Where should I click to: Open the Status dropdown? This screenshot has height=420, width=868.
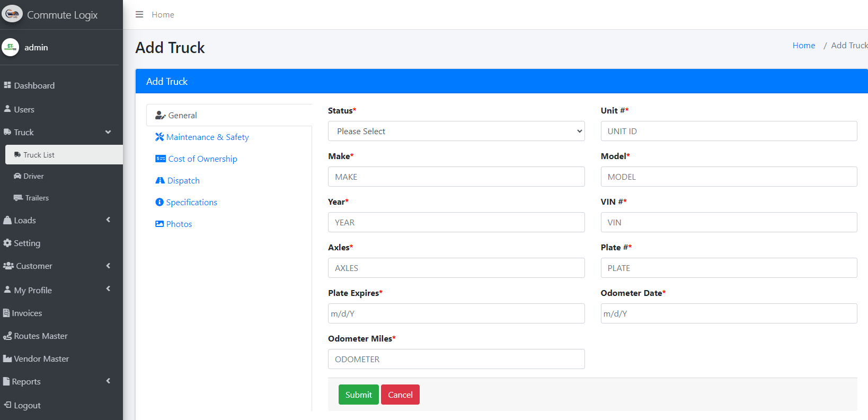(x=456, y=131)
